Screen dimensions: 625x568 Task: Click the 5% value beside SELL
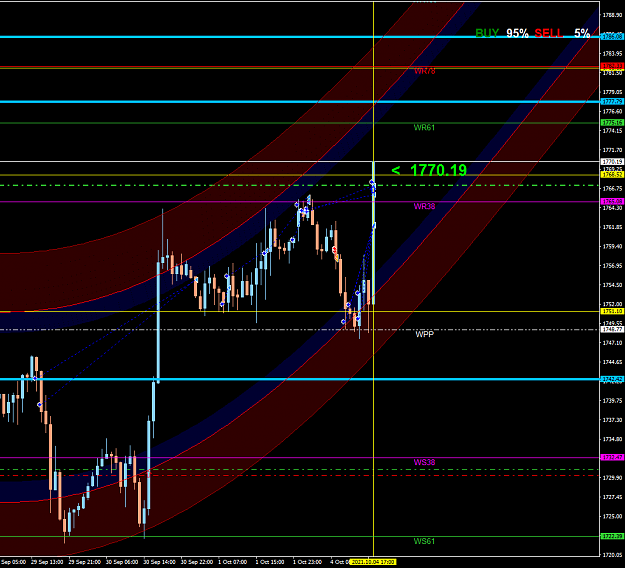(x=582, y=33)
